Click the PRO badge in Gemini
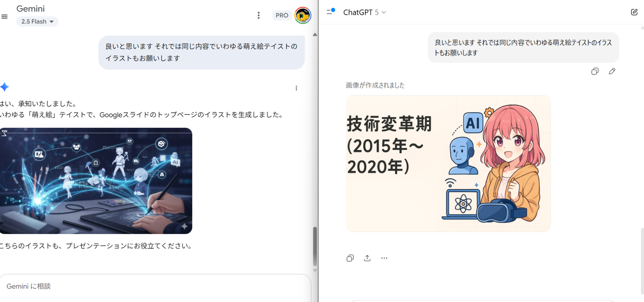Viewport: 644px width, 302px height. click(282, 15)
